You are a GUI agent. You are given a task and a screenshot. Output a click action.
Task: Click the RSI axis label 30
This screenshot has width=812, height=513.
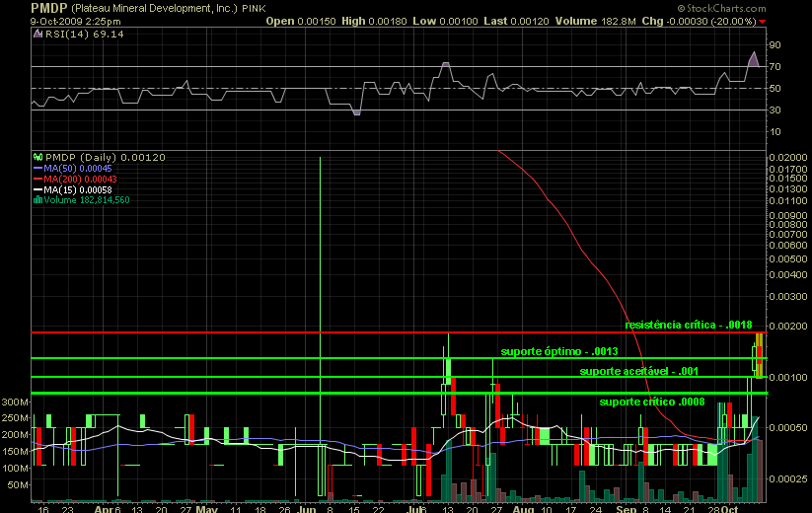pyautogui.click(x=775, y=110)
